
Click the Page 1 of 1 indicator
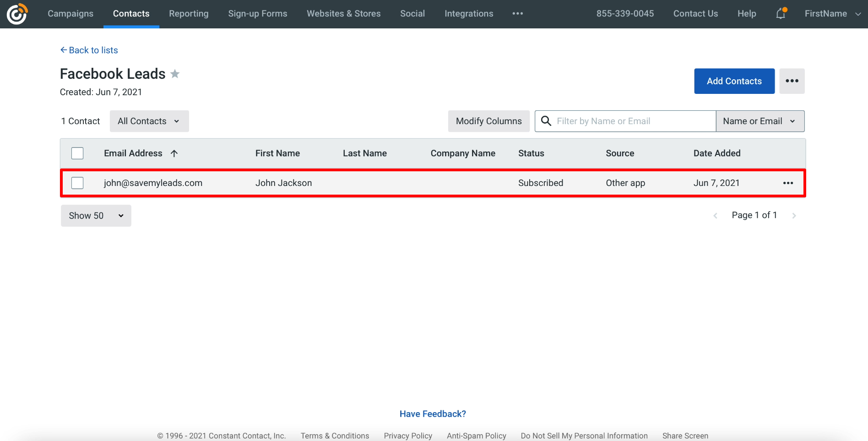pyautogui.click(x=754, y=215)
